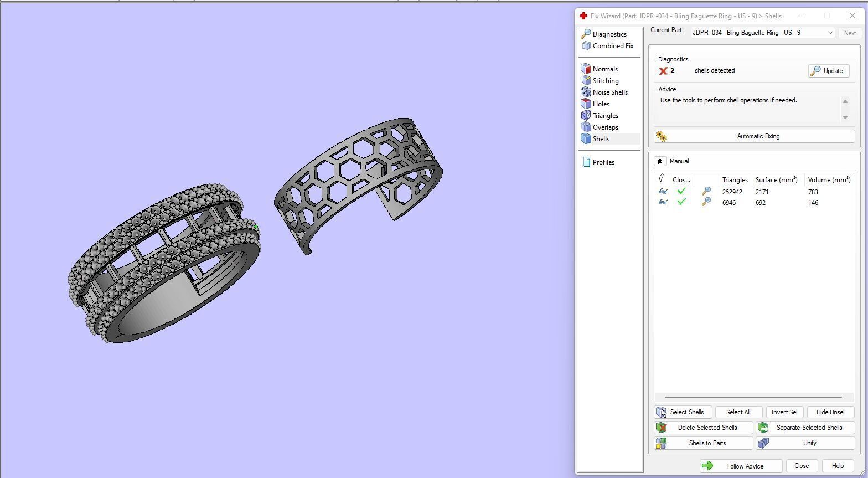Sort by the Volume column header

829,180
